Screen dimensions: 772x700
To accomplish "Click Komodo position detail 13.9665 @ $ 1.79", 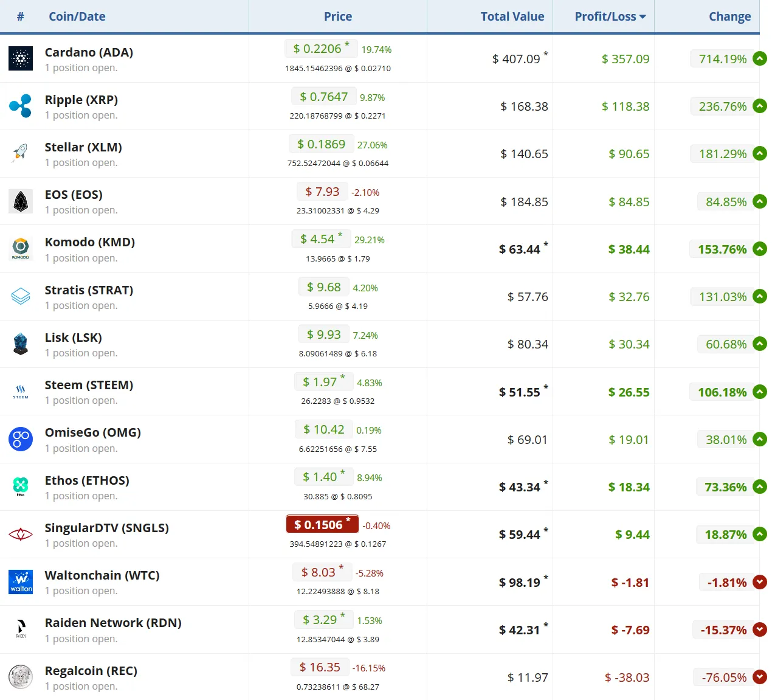I will click(338, 258).
